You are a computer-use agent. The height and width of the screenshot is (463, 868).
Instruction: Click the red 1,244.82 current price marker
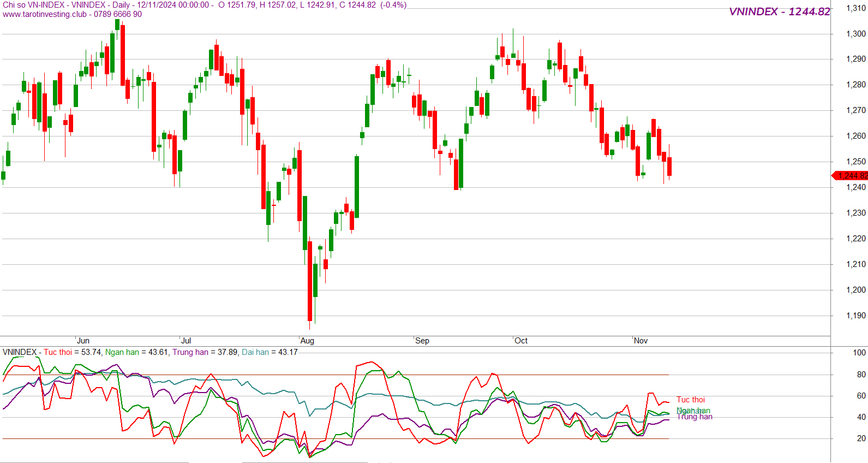point(852,175)
